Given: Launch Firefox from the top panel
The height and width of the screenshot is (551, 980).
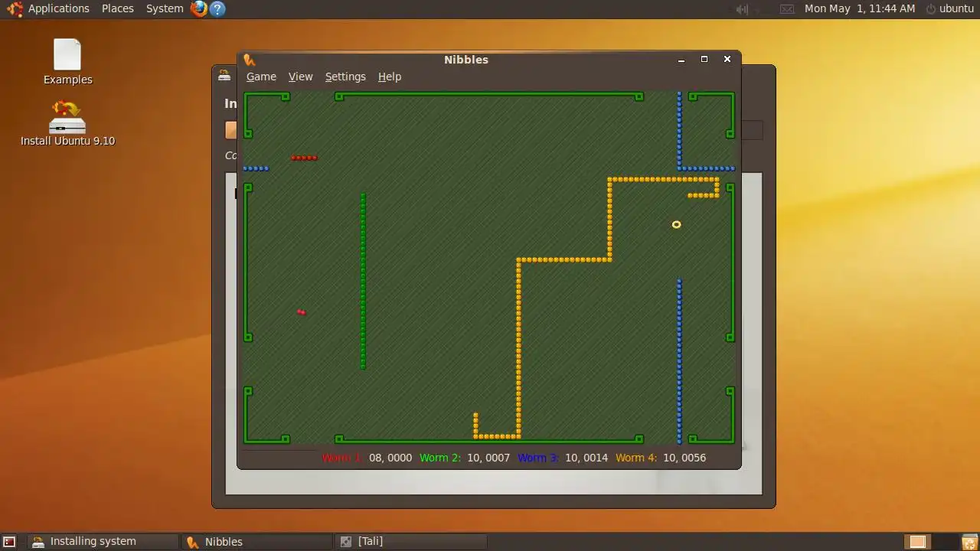Looking at the screenshot, I should [199, 9].
